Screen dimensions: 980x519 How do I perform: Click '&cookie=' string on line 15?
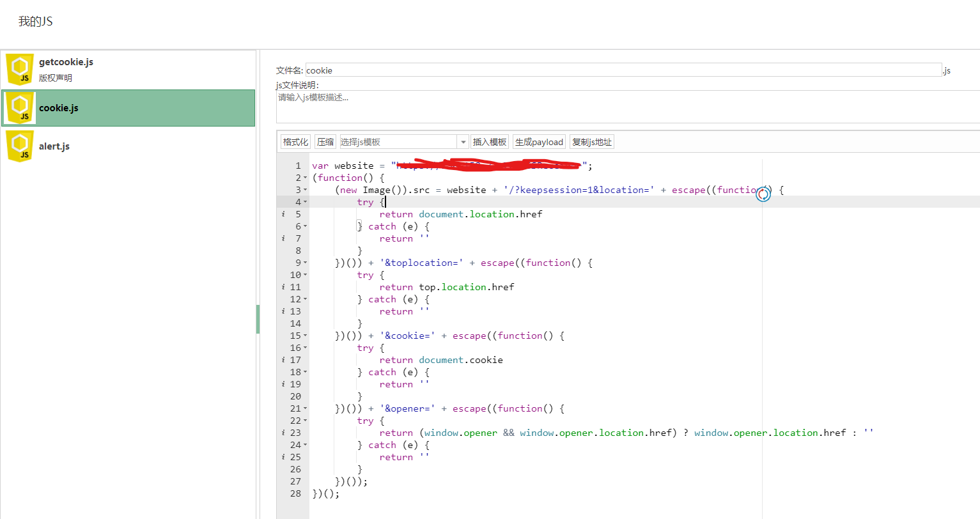[407, 336]
